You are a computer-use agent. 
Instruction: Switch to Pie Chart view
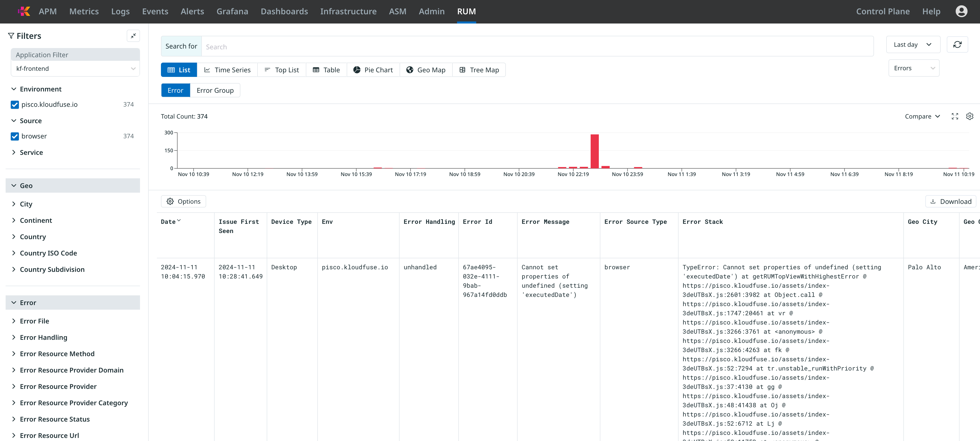click(373, 70)
